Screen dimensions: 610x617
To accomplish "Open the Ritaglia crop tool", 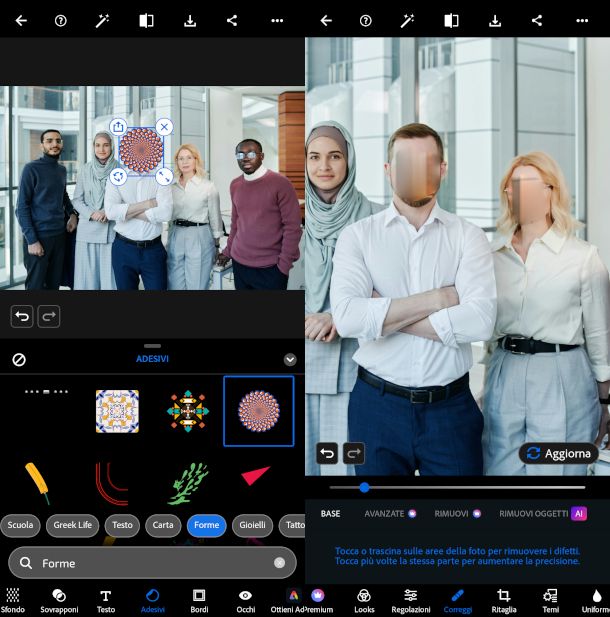I will (504, 599).
